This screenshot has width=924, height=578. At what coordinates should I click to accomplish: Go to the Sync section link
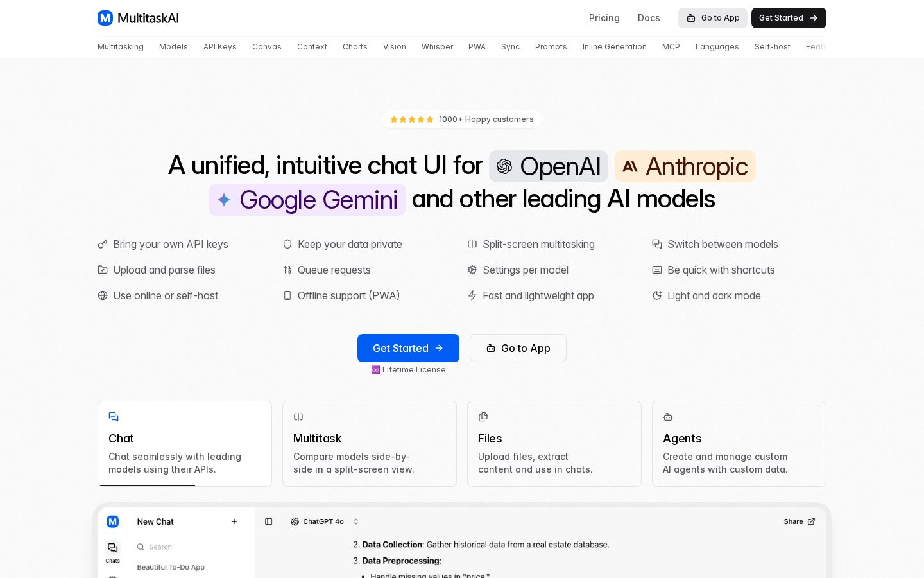[510, 47]
